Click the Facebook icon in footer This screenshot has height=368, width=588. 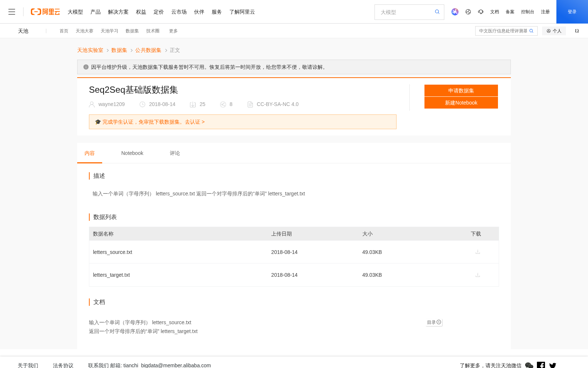pyautogui.click(x=541, y=365)
